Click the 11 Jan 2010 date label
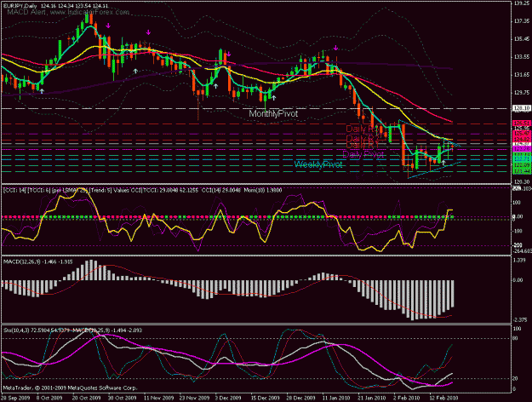532x402 pixels. 336,398
